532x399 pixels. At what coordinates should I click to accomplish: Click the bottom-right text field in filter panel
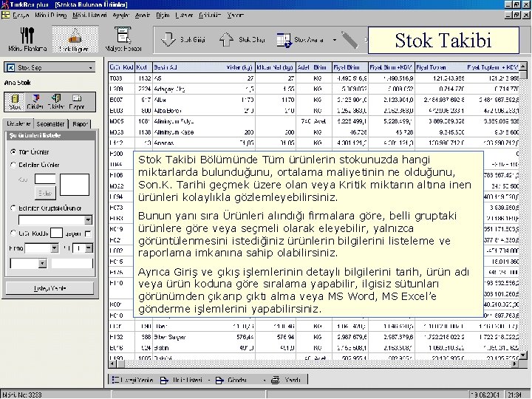pyautogui.click(x=72, y=263)
